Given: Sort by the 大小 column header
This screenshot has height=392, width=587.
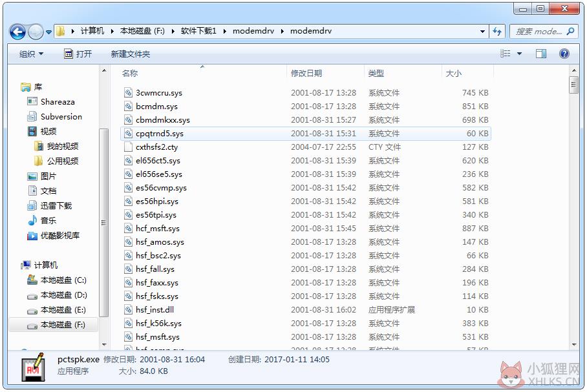Looking at the screenshot, I should coord(453,74).
